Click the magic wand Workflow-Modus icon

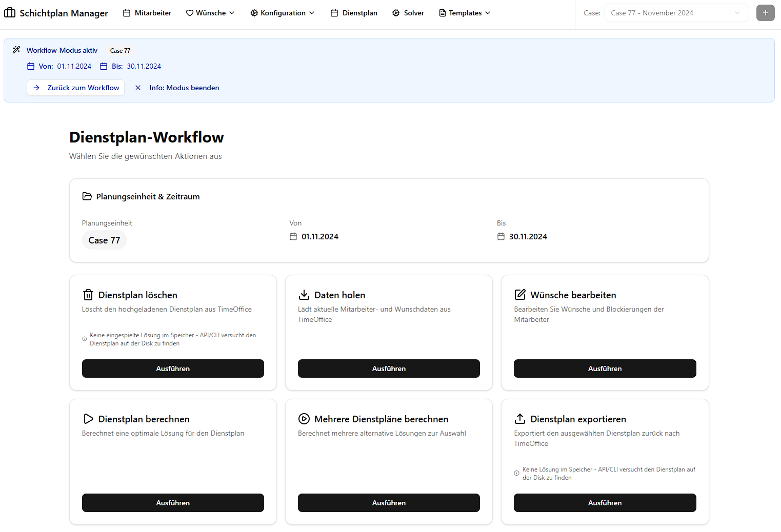[x=16, y=50]
